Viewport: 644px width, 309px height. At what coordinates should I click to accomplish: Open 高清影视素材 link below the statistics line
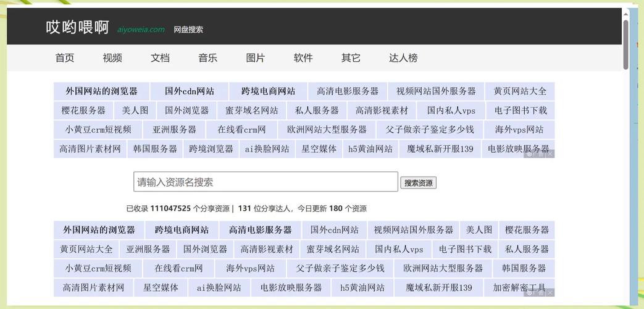[x=267, y=250]
